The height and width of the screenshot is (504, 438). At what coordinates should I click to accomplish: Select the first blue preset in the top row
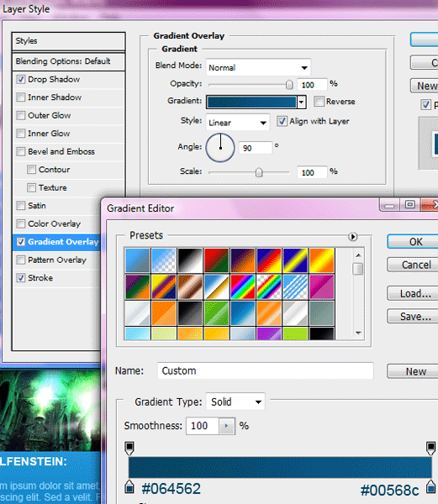point(138,260)
